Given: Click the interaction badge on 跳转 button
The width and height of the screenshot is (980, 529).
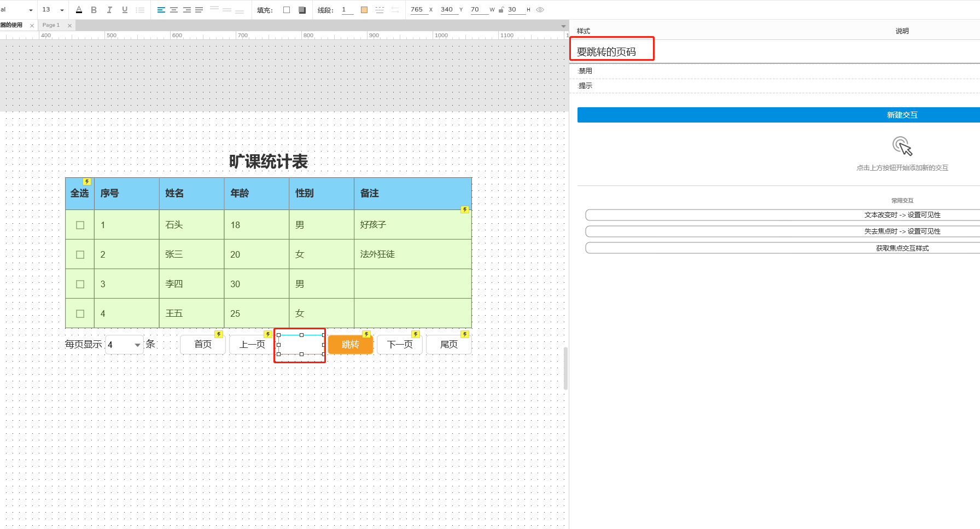Looking at the screenshot, I should pos(366,334).
